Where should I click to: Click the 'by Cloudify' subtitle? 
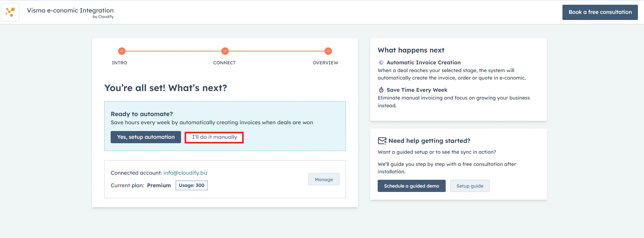click(x=103, y=17)
